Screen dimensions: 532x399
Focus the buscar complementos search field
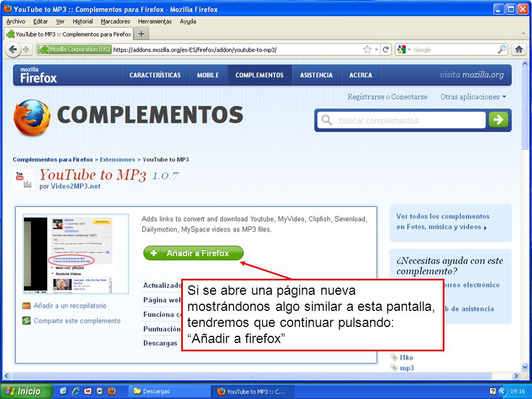tap(401, 120)
